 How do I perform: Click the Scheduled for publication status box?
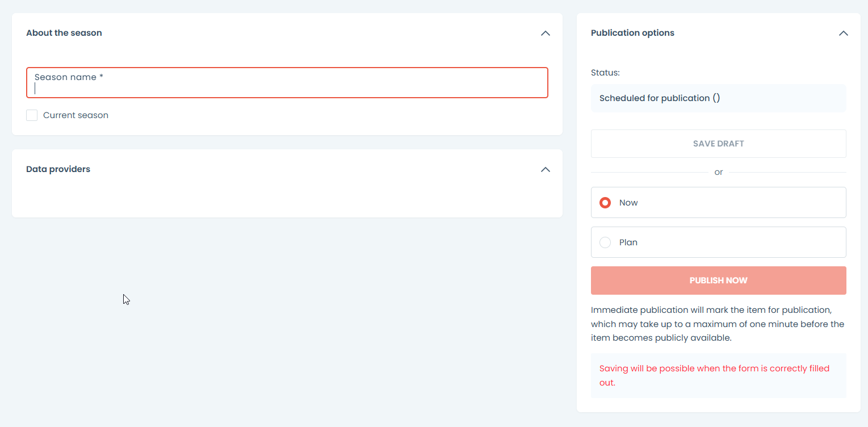tap(718, 98)
